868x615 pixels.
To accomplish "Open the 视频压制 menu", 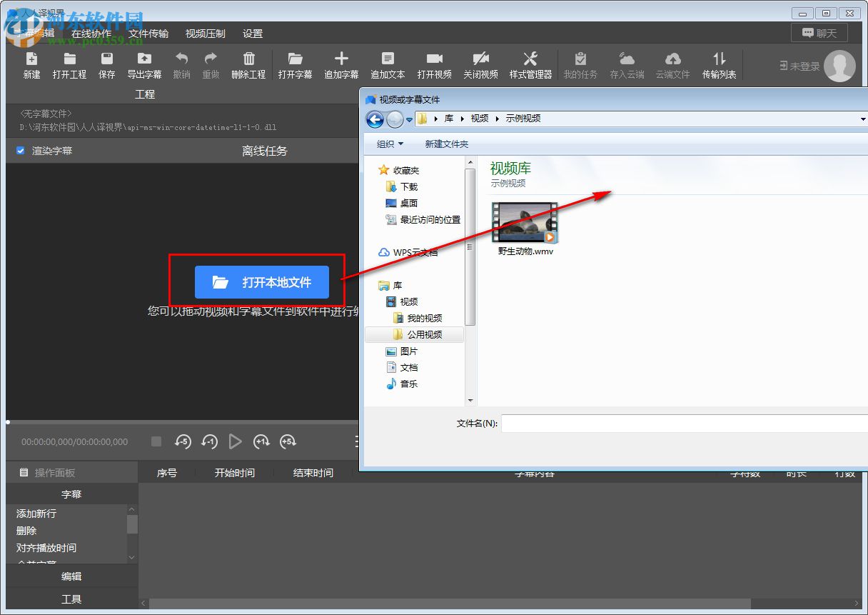I will [205, 34].
